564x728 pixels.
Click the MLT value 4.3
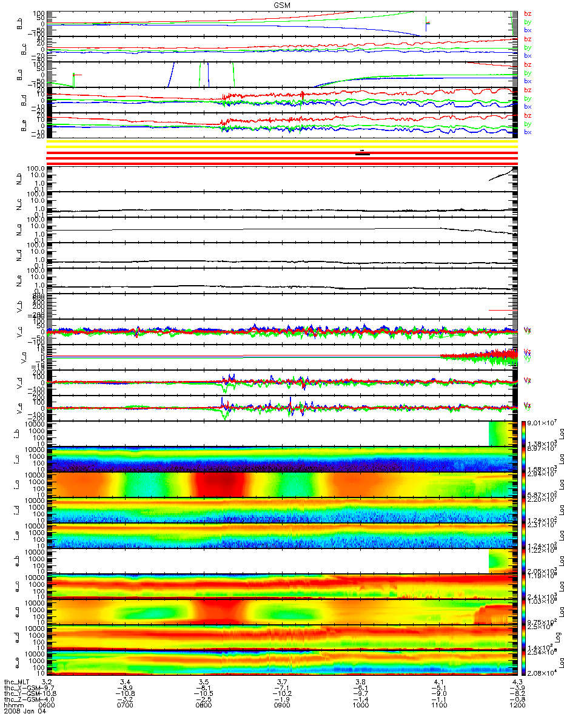pyautogui.click(x=517, y=682)
